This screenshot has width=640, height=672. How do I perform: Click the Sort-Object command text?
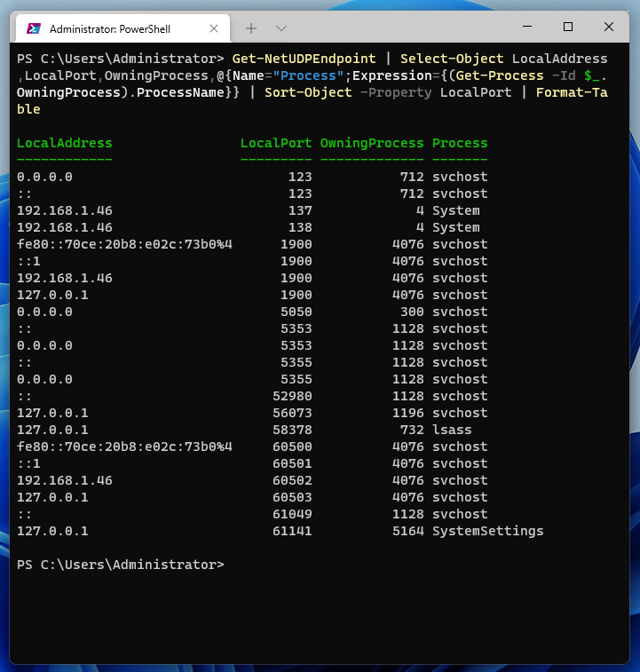tap(308, 92)
